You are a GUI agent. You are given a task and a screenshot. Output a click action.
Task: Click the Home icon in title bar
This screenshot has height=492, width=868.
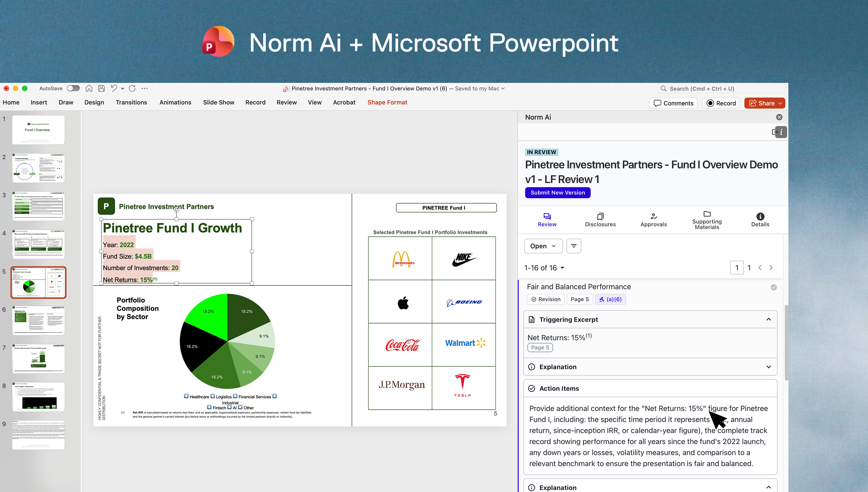coord(89,88)
